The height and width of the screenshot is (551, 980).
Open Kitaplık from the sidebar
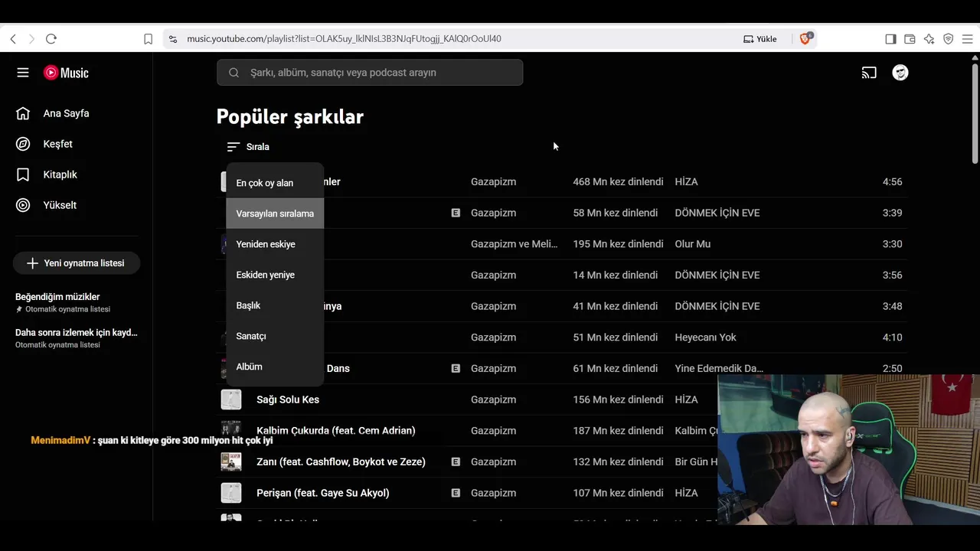click(60, 174)
